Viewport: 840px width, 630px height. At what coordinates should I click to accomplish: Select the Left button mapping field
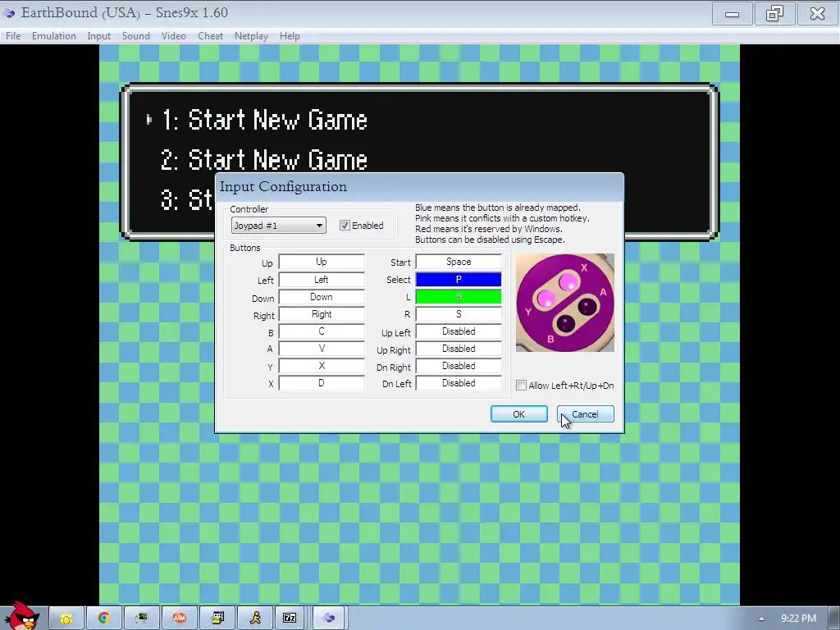coord(322,280)
